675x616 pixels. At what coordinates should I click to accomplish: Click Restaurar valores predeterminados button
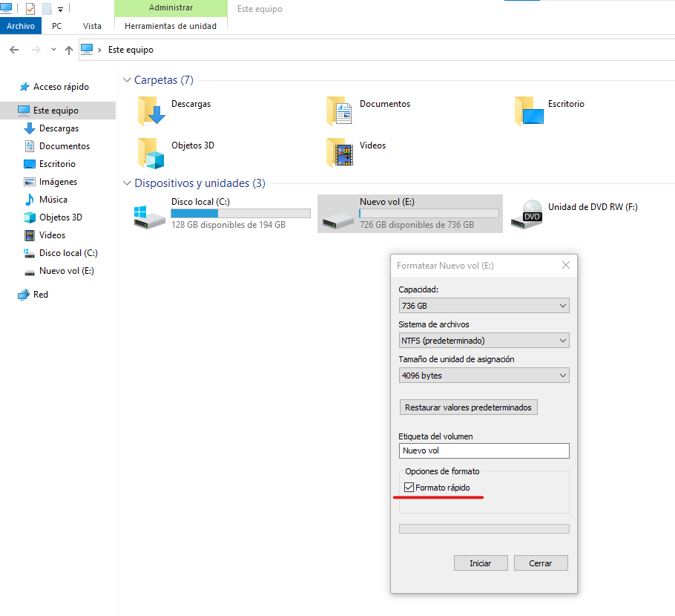tap(469, 407)
